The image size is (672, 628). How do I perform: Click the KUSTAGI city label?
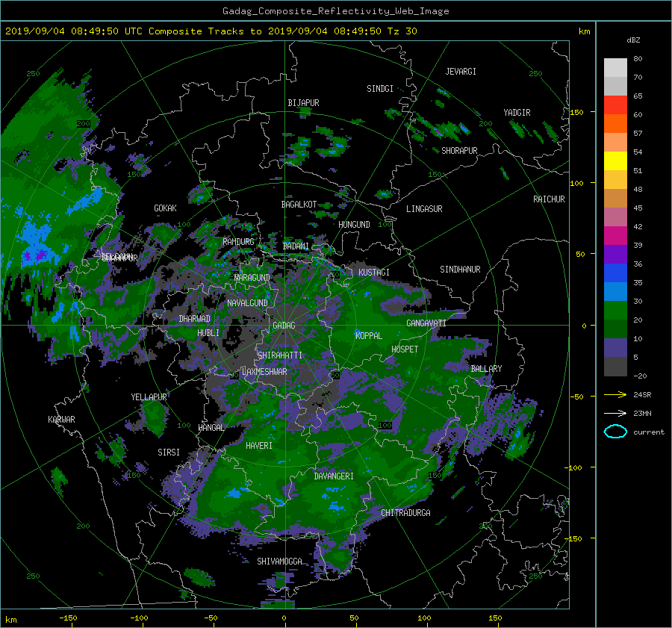374,273
